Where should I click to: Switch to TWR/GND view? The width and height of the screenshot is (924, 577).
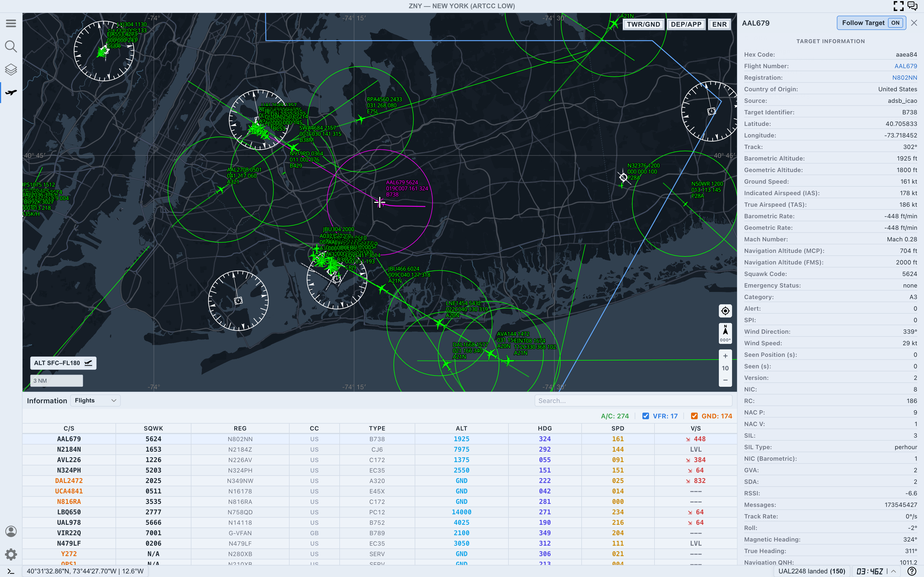[643, 24]
